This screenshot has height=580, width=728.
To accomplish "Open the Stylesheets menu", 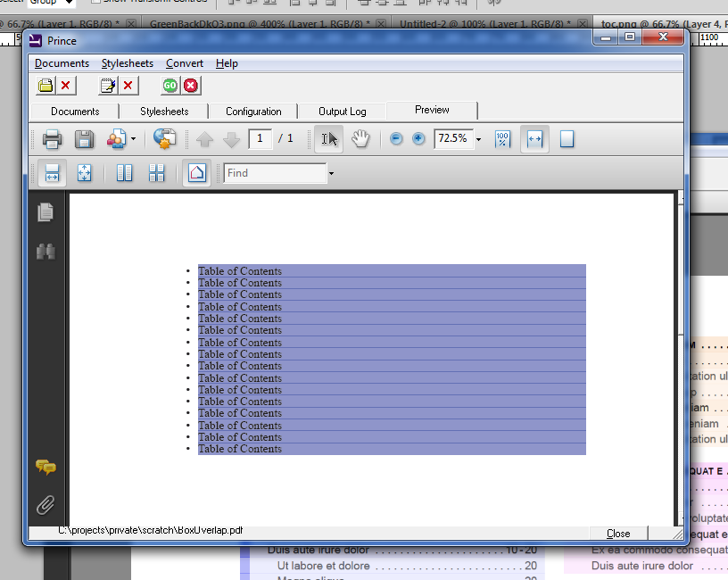I will coord(127,63).
